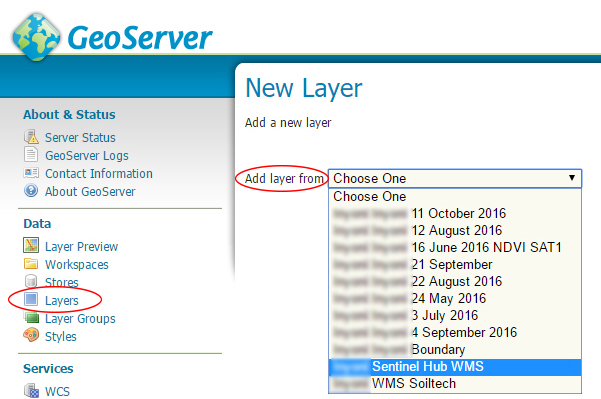Click the GeoServer globe logo
601x399 pixels.
[x=36, y=37]
